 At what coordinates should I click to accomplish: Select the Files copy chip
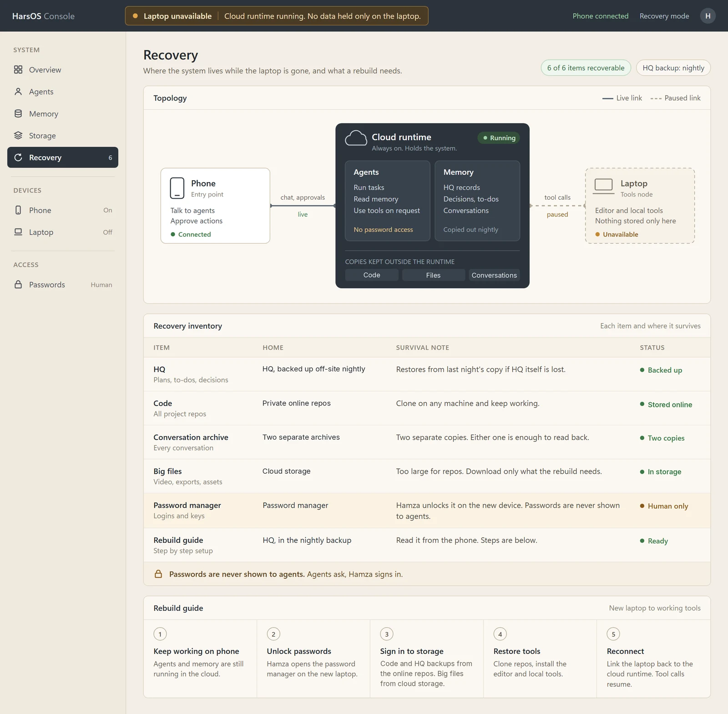pyautogui.click(x=433, y=275)
